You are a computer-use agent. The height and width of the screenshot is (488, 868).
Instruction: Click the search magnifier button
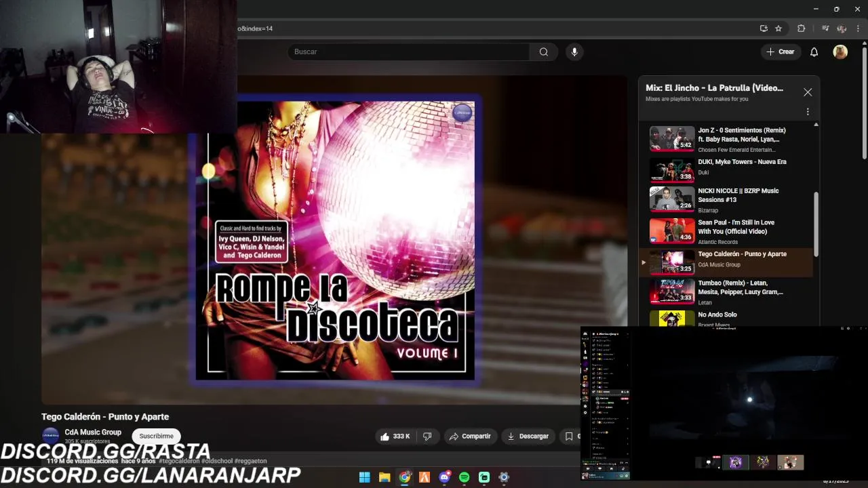544,52
